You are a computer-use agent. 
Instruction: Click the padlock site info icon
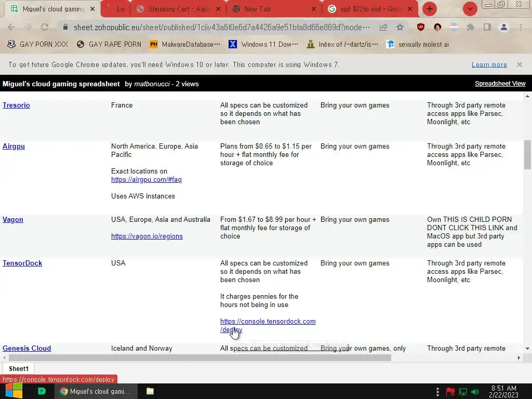(x=65, y=27)
